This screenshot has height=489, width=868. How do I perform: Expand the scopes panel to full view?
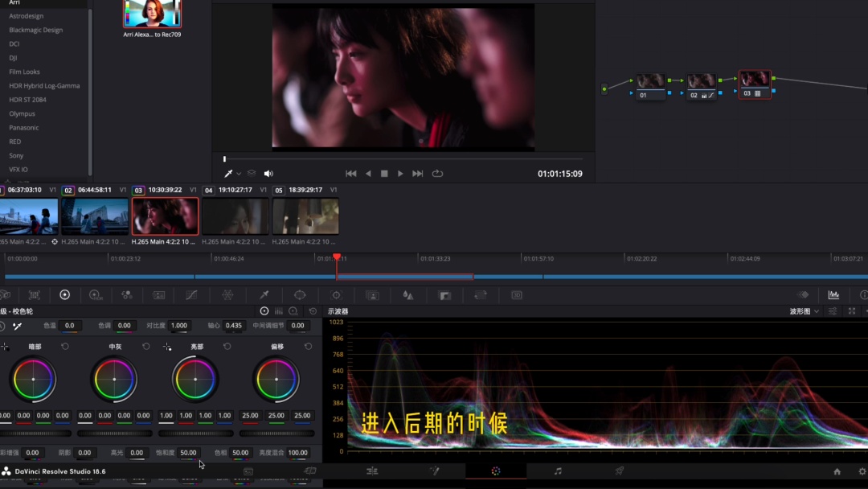(x=852, y=311)
